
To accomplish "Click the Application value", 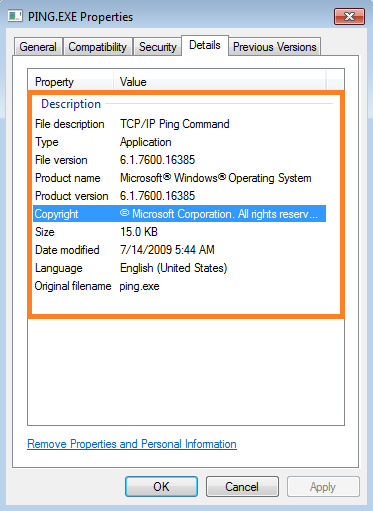I will click(146, 142).
